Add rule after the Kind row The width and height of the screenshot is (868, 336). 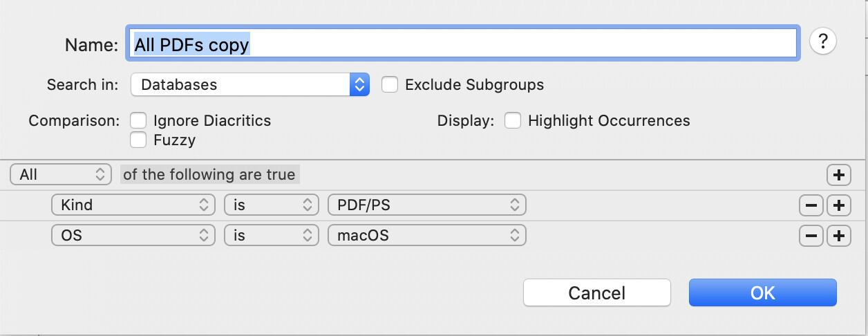click(839, 205)
